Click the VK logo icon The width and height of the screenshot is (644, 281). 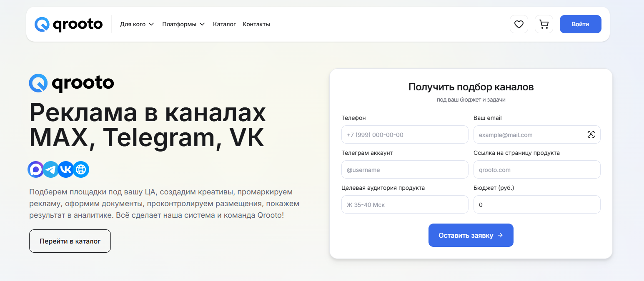[66, 169]
